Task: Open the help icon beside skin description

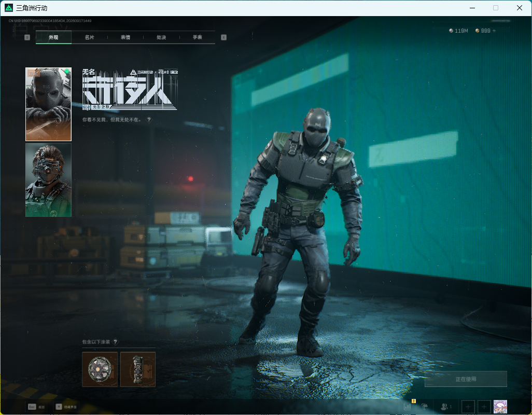Action: 149,119
